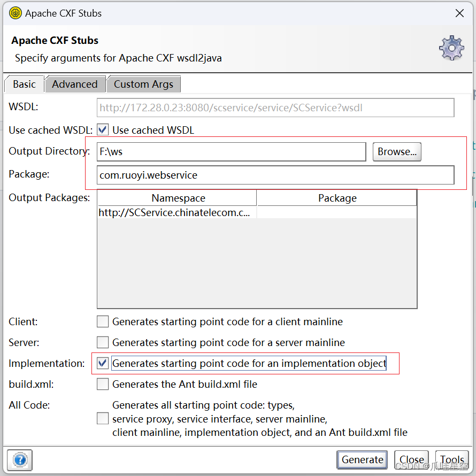476x476 pixels.
Task: Close the Apache CXF Stubs dialog window
Action: click(x=459, y=13)
